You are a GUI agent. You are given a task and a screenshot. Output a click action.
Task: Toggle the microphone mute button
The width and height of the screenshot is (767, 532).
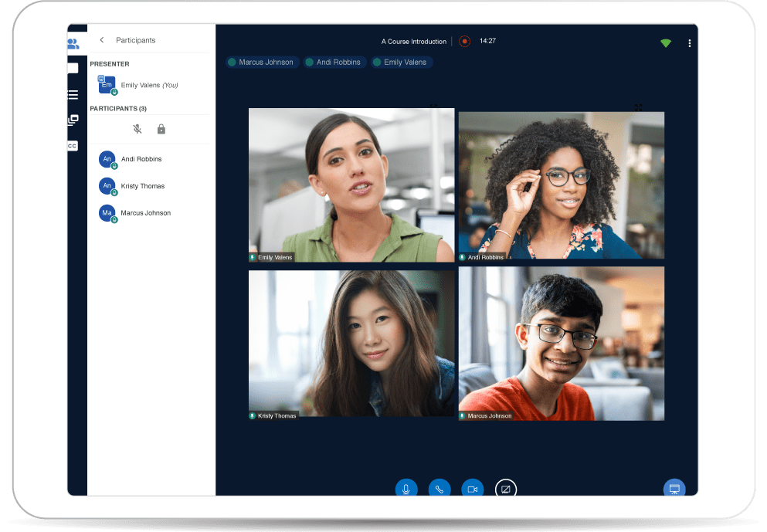(x=406, y=489)
